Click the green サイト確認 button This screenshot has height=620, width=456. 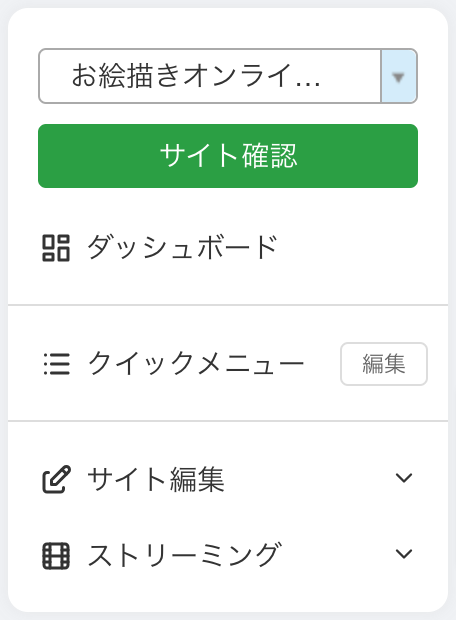point(228,156)
